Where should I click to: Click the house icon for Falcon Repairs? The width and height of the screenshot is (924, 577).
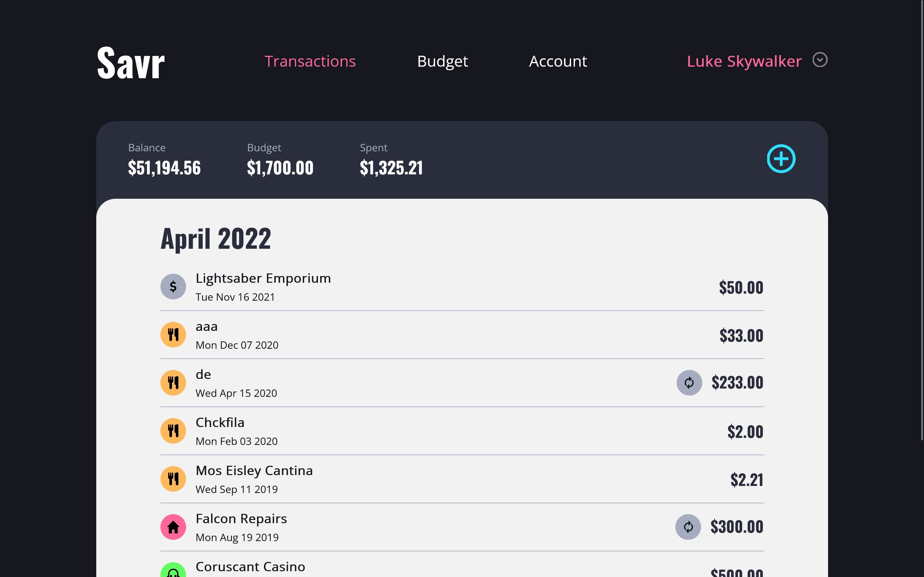tap(173, 527)
